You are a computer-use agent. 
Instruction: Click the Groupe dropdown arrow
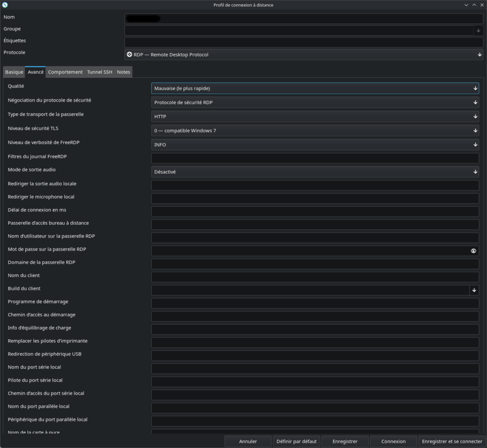478,30
